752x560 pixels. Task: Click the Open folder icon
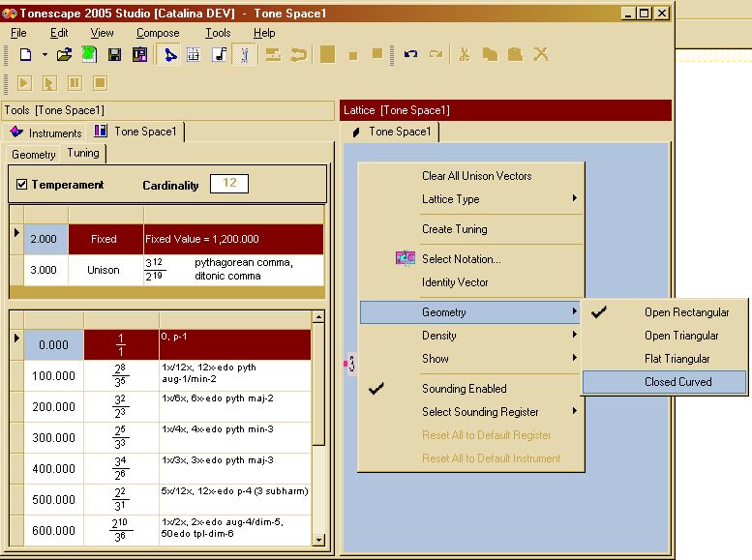tap(64, 55)
